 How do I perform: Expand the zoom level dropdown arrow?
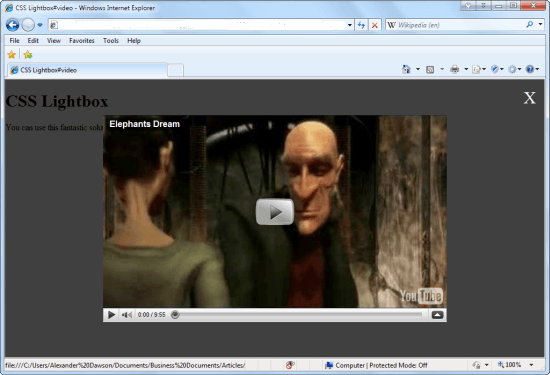pos(531,365)
